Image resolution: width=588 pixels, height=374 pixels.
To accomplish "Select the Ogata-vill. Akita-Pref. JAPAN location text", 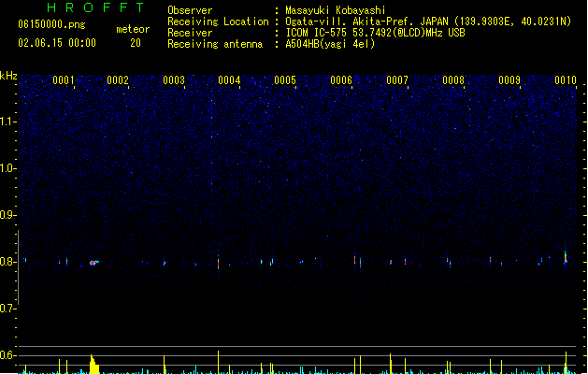I will click(x=428, y=22).
